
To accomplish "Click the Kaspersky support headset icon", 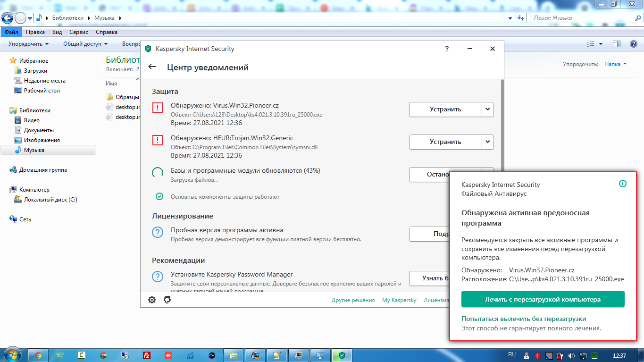I will 167,300.
